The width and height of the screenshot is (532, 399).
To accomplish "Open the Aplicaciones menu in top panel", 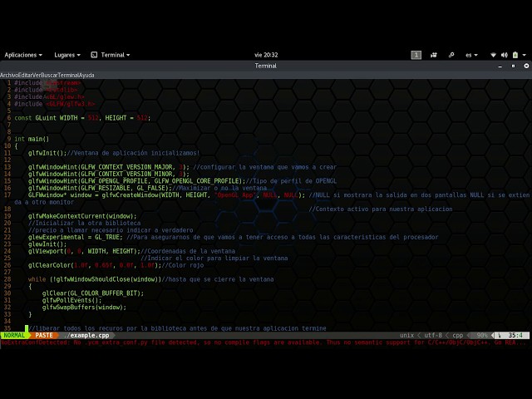I will coord(23,55).
